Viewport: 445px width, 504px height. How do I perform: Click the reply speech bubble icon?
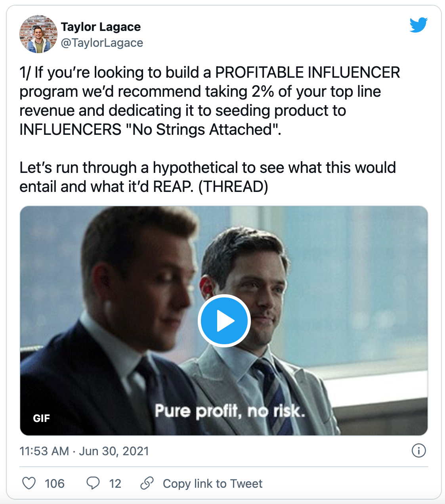(93, 483)
